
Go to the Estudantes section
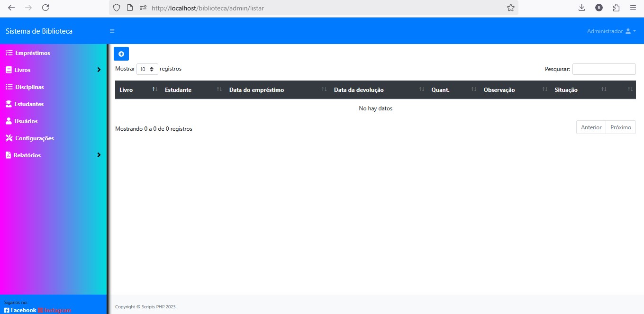tap(29, 104)
